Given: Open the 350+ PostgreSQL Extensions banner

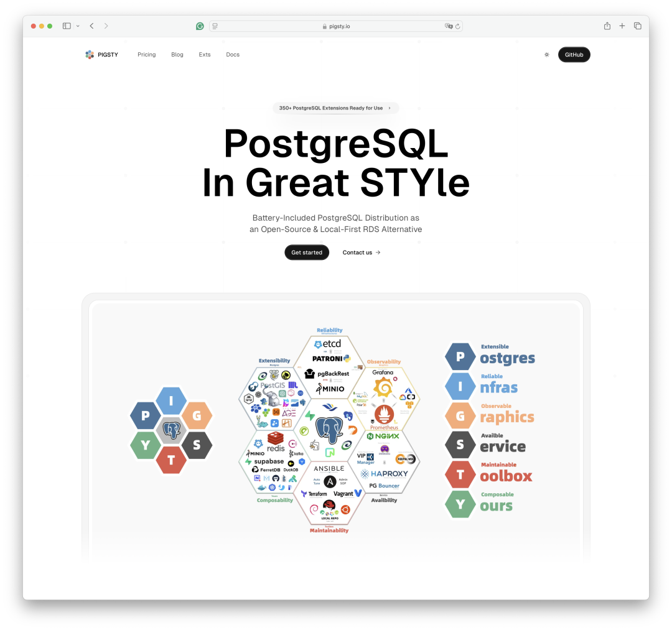Looking at the screenshot, I should point(335,108).
